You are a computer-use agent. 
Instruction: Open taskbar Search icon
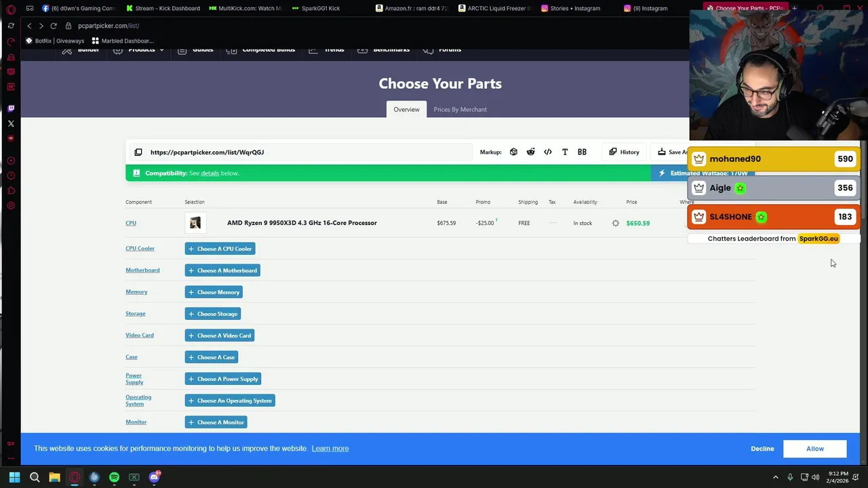(35, 477)
